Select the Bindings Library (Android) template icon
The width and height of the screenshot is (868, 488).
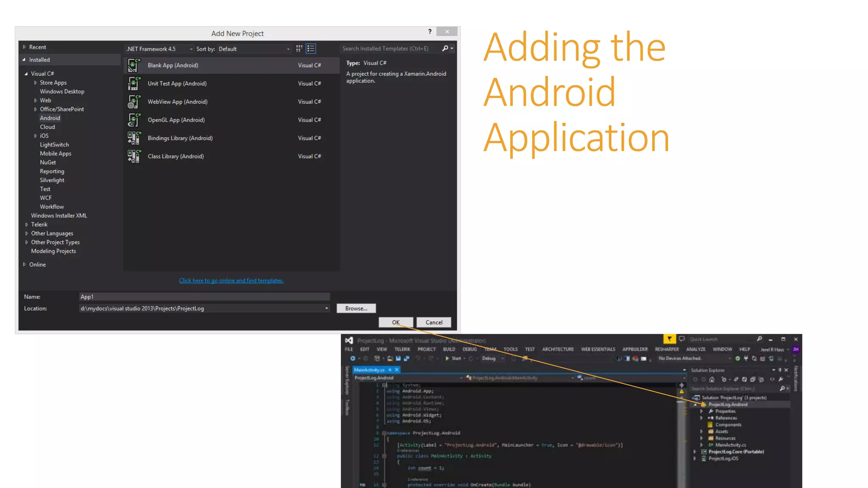pyautogui.click(x=134, y=138)
